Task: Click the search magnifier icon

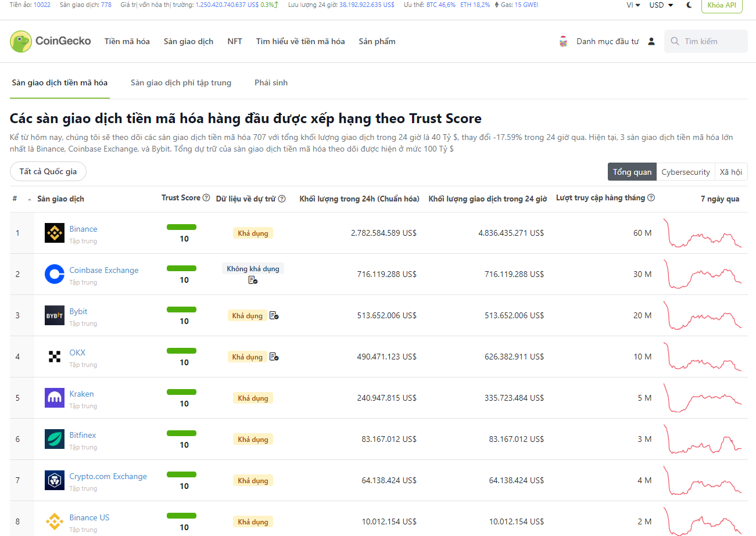Action: (x=675, y=41)
